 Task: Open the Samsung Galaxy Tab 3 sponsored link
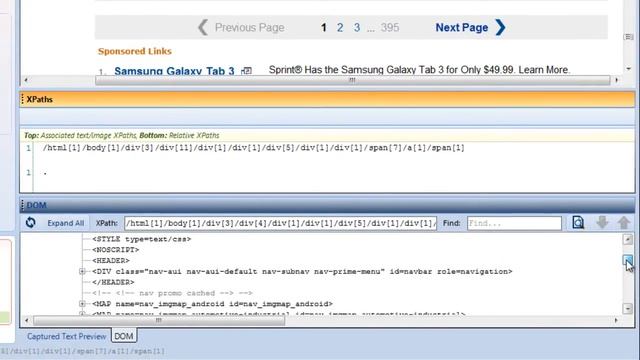tap(174, 71)
